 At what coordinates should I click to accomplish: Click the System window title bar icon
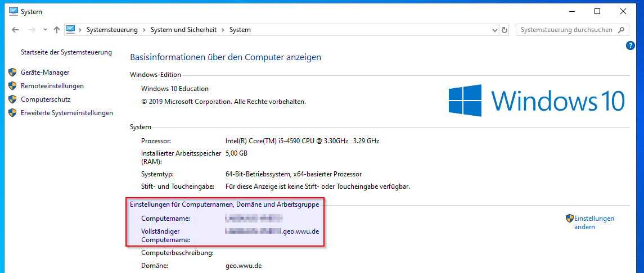13,11
